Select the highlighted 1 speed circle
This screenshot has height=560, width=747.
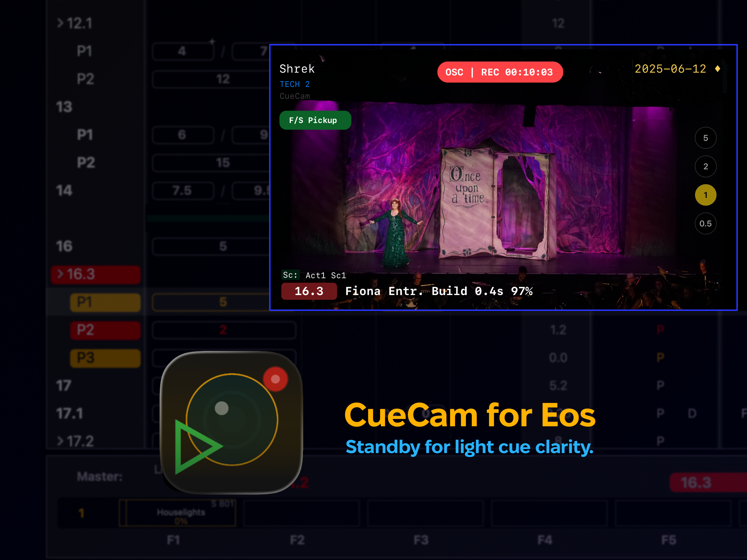[705, 195]
